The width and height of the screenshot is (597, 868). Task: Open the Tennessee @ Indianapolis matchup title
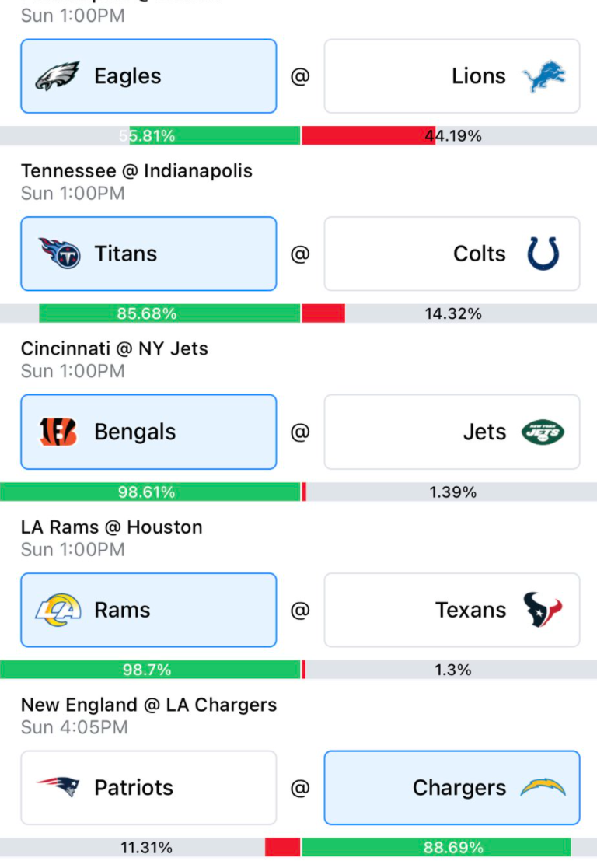point(137,170)
